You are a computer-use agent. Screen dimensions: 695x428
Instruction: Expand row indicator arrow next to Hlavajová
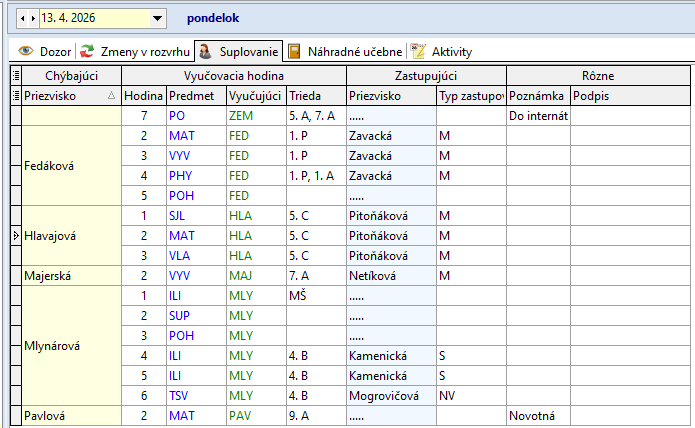coord(15,235)
